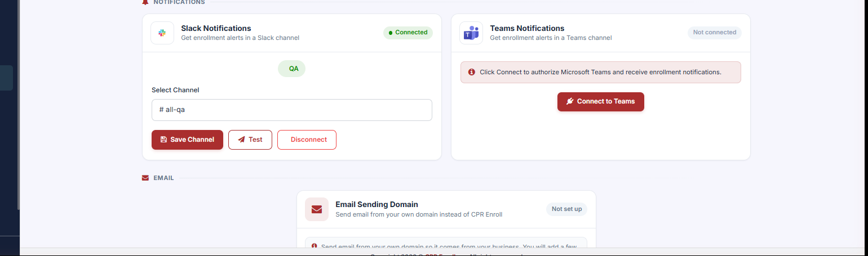Click the Not connected status badge
This screenshot has width=868, height=256.
coord(715,33)
